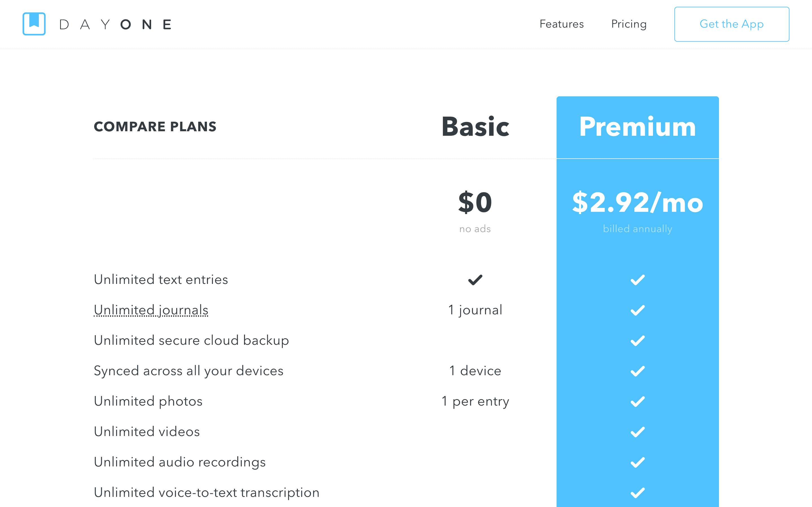Click Premium checkmark for unlimited videos
This screenshot has width=812, height=507.
pos(637,432)
